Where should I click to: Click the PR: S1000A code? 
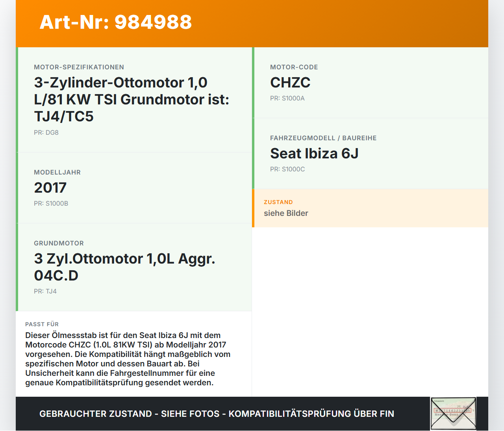click(287, 98)
